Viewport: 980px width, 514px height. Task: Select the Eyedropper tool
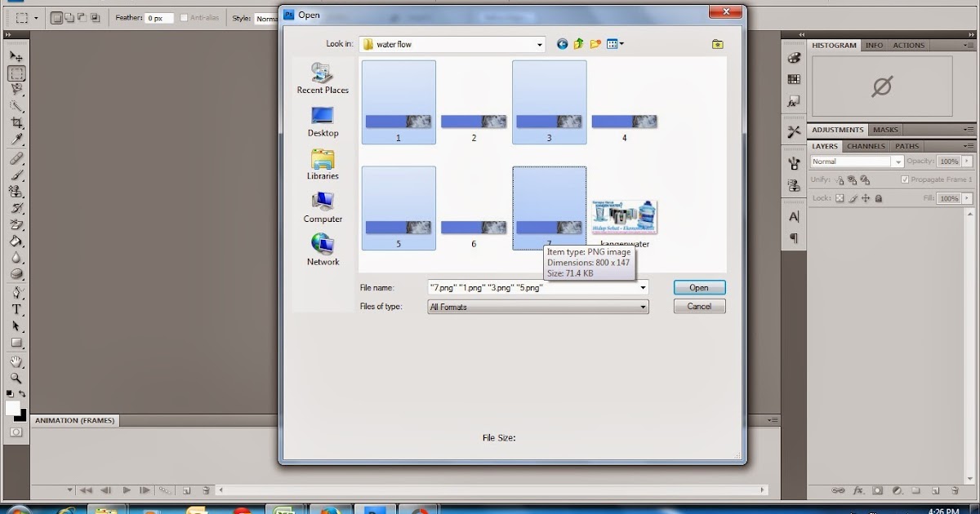click(x=16, y=140)
